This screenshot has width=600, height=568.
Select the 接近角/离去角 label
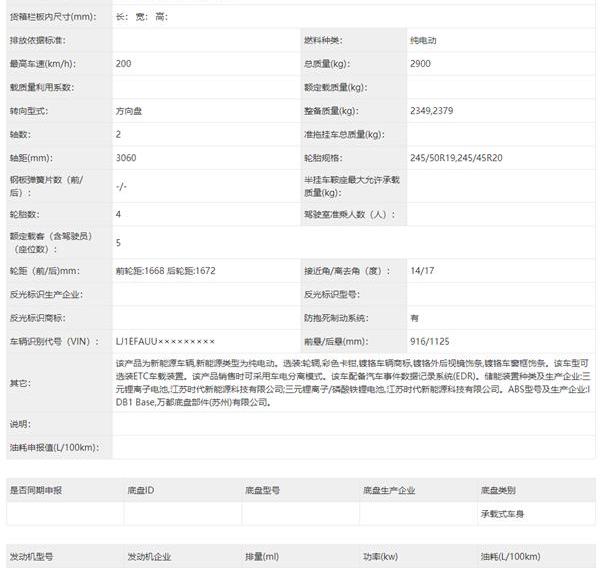pyautogui.click(x=347, y=271)
